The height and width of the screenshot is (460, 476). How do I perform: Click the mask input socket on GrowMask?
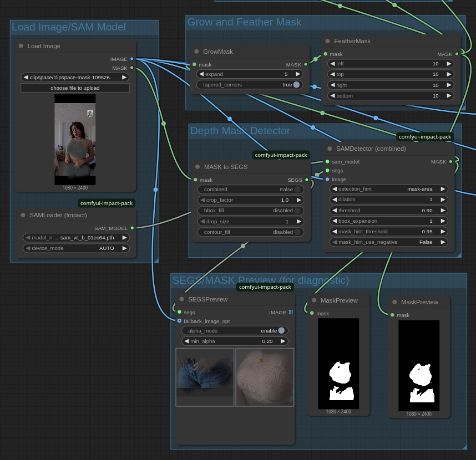click(x=194, y=64)
